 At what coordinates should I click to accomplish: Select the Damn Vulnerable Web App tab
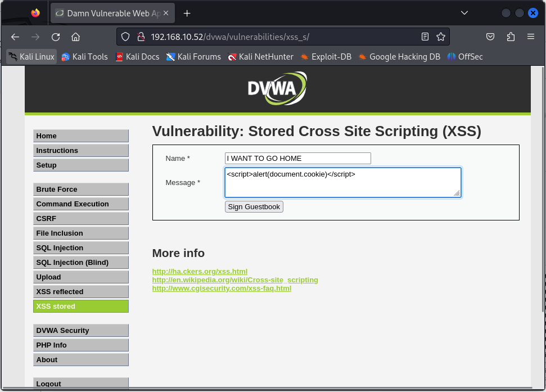click(113, 13)
